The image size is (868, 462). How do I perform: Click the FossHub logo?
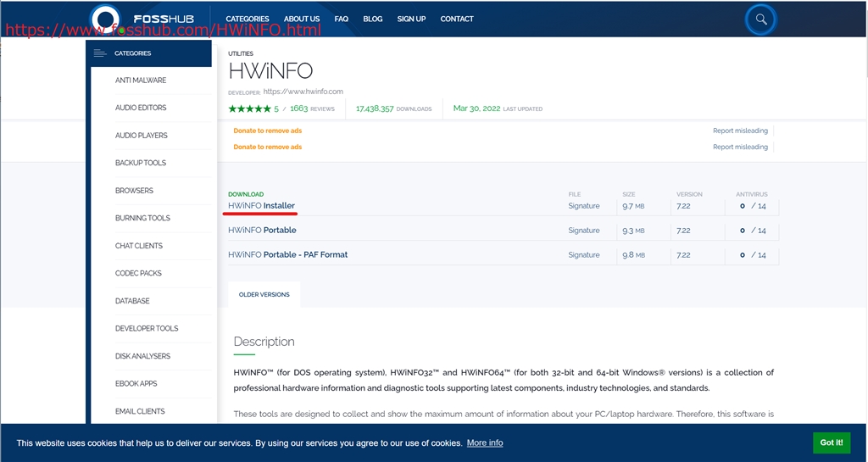(142, 19)
